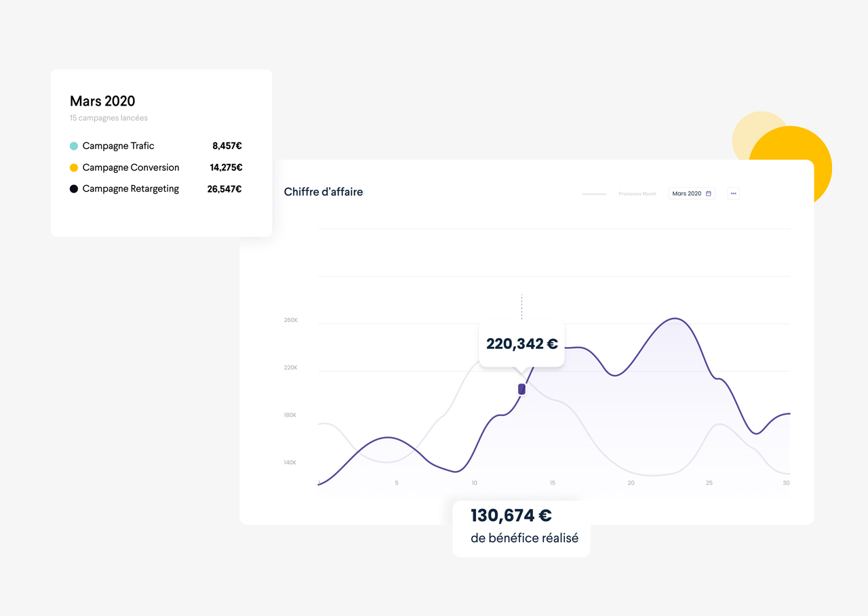The image size is (868, 616).
Task: Open the Mars 2020 calendar icon
Action: [x=709, y=193]
